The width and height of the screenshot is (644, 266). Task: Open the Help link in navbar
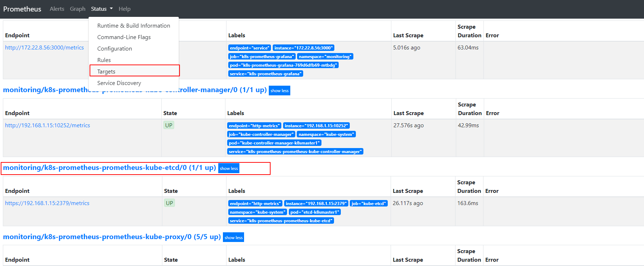point(124,9)
